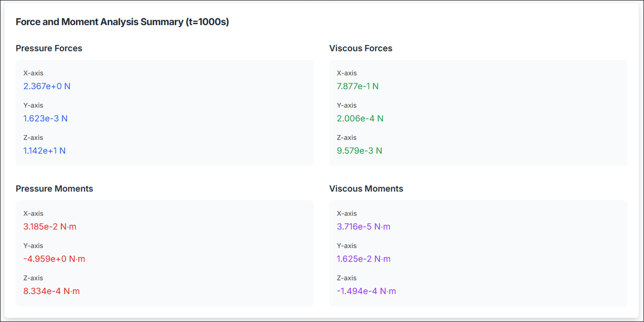
Task: Click the Z-axis label under Viscous Forces
Action: 347,138
